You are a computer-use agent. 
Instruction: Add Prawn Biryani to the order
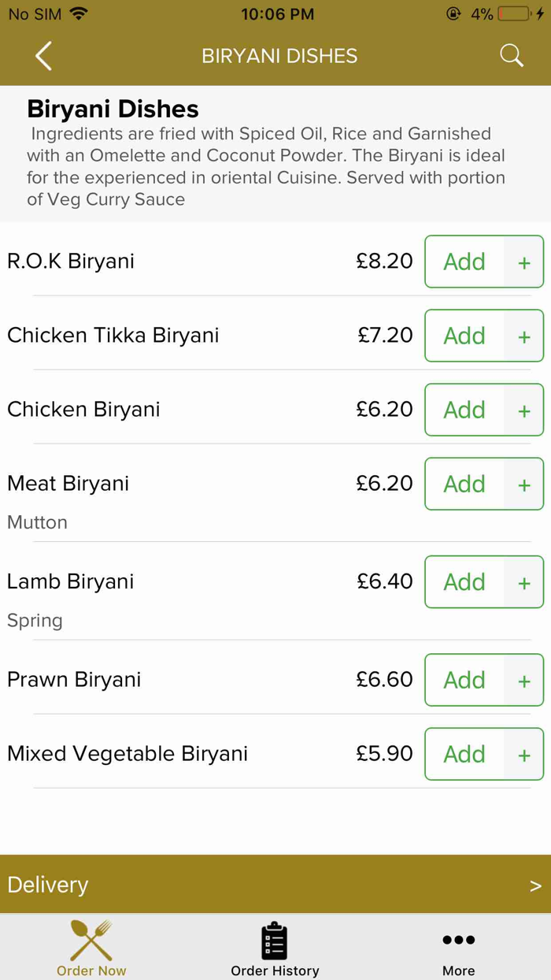[464, 680]
